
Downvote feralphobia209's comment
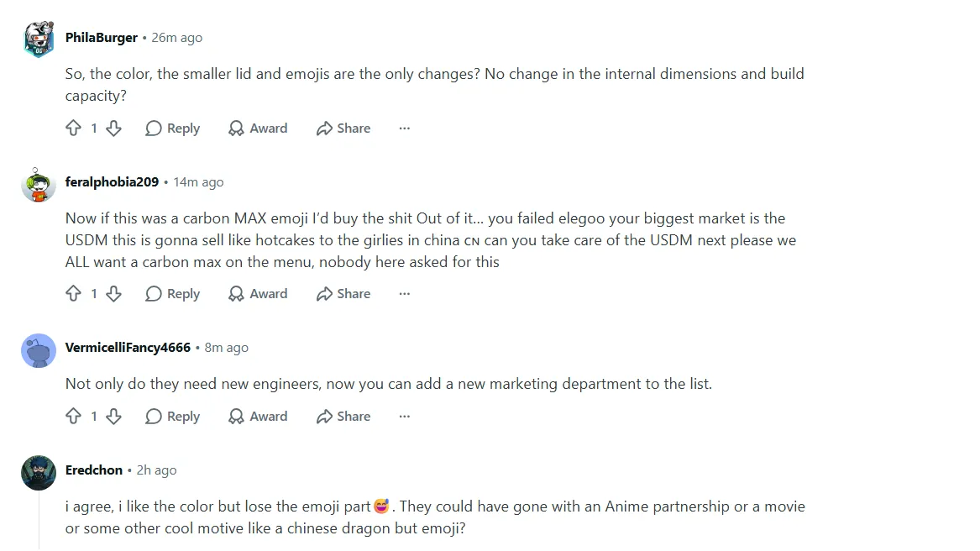click(x=113, y=294)
